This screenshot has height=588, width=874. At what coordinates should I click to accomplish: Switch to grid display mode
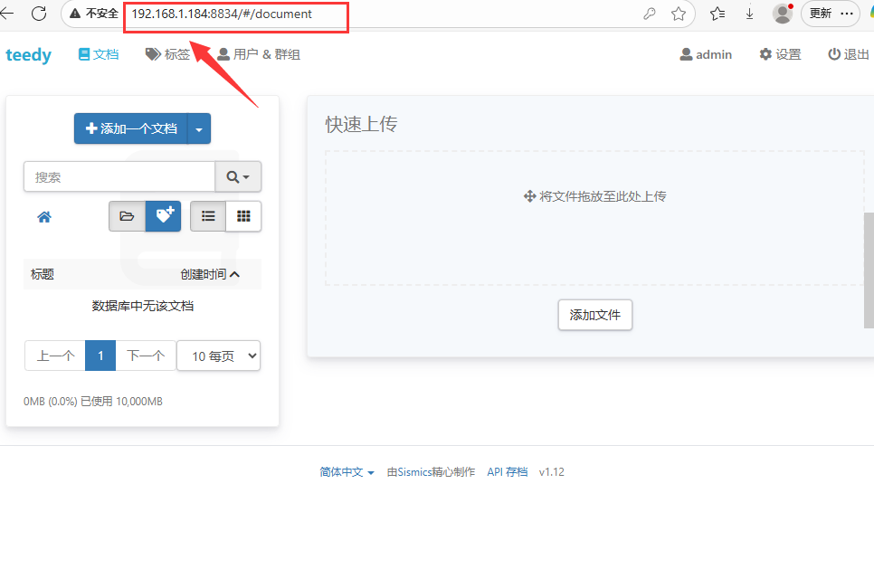click(243, 216)
